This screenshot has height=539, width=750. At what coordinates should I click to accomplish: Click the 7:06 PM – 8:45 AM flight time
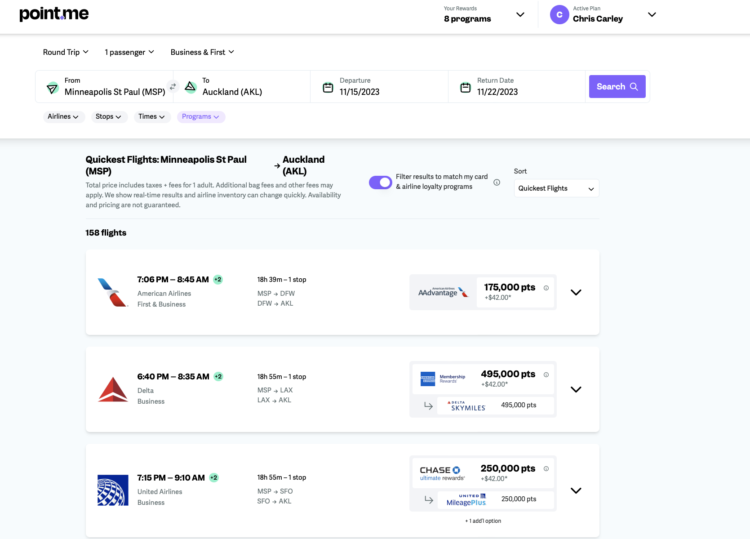click(x=173, y=279)
